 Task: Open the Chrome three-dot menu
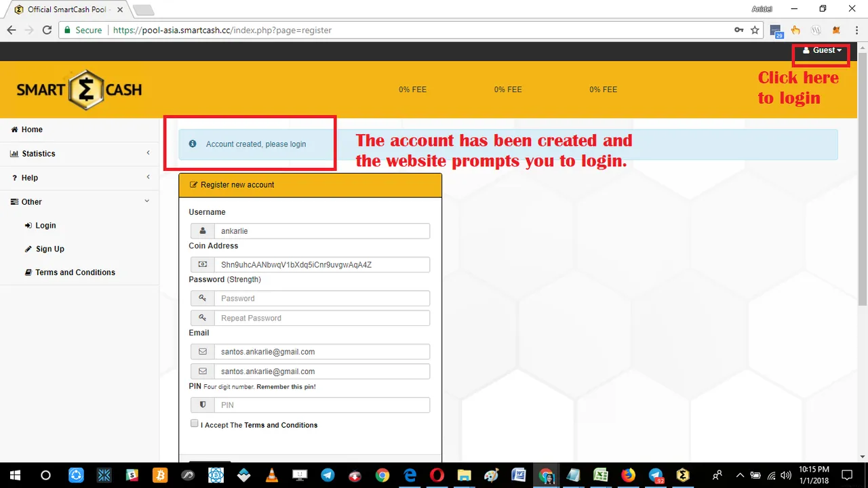point(855,30)
